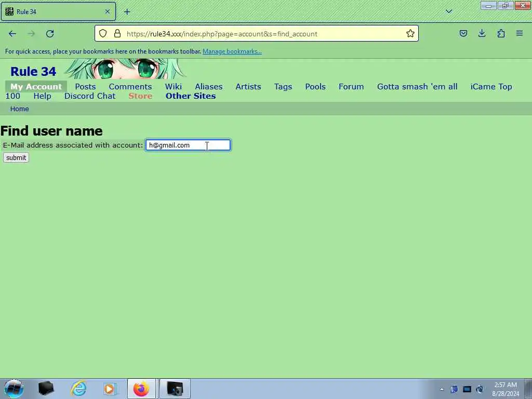Open the Windows Start orb
The width and height of the screenshot is (532, 399).
[x=14, y=389]
